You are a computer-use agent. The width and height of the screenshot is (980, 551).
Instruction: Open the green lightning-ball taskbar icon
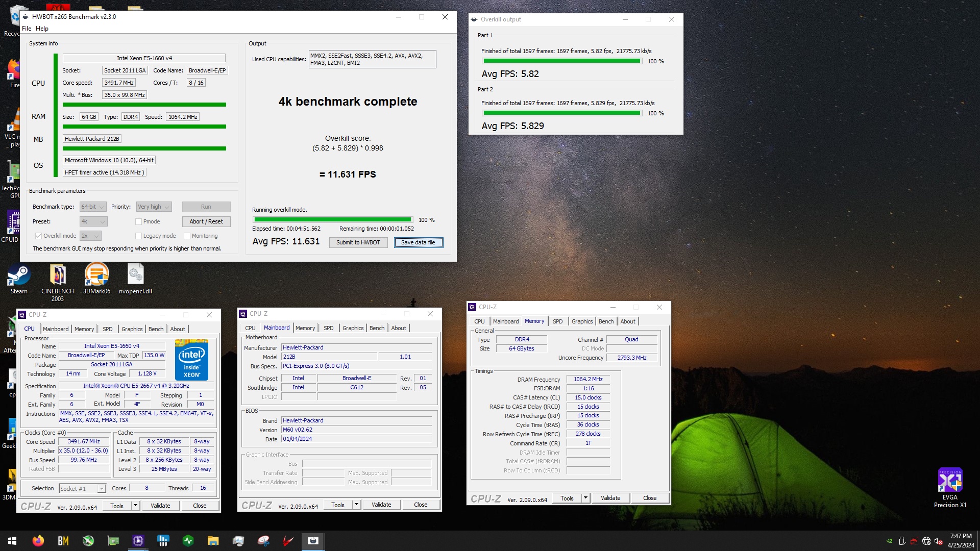click(x=88, y=541)
